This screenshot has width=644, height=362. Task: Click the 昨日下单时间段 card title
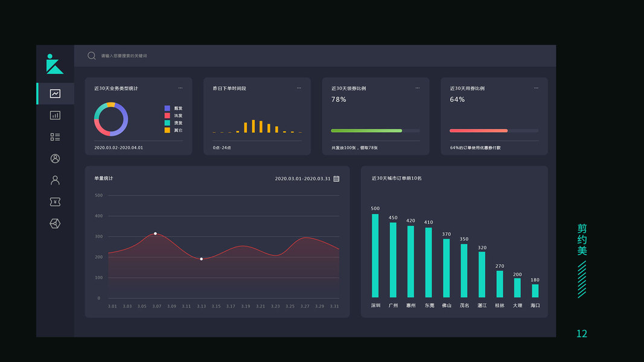coord(229,88)
